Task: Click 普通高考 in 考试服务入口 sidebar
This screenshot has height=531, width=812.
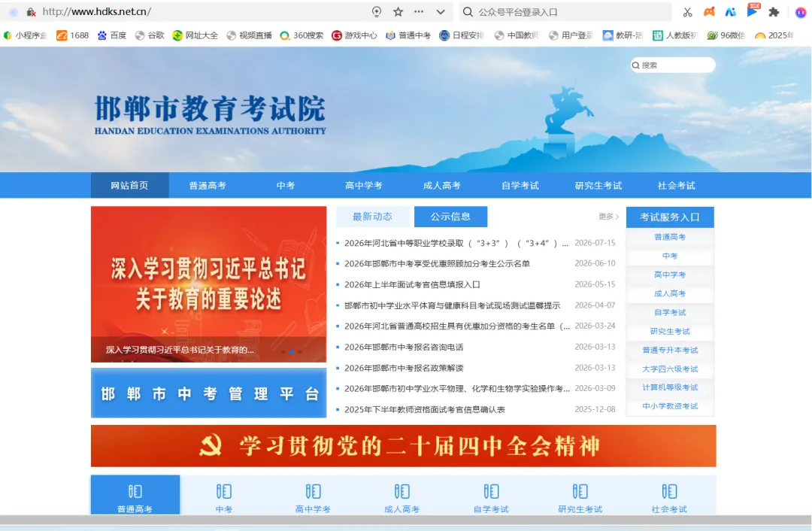Action: (670, 237)
